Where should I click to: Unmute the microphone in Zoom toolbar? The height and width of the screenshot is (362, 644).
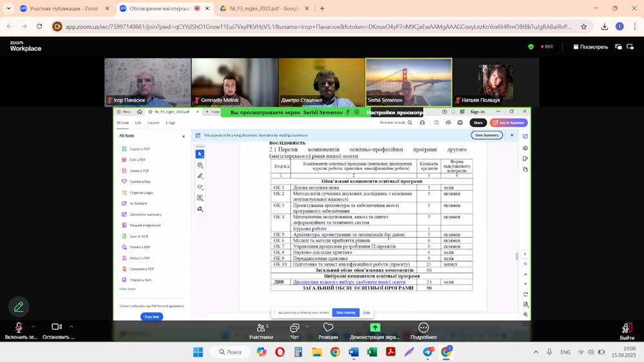(x=19, y=328)
